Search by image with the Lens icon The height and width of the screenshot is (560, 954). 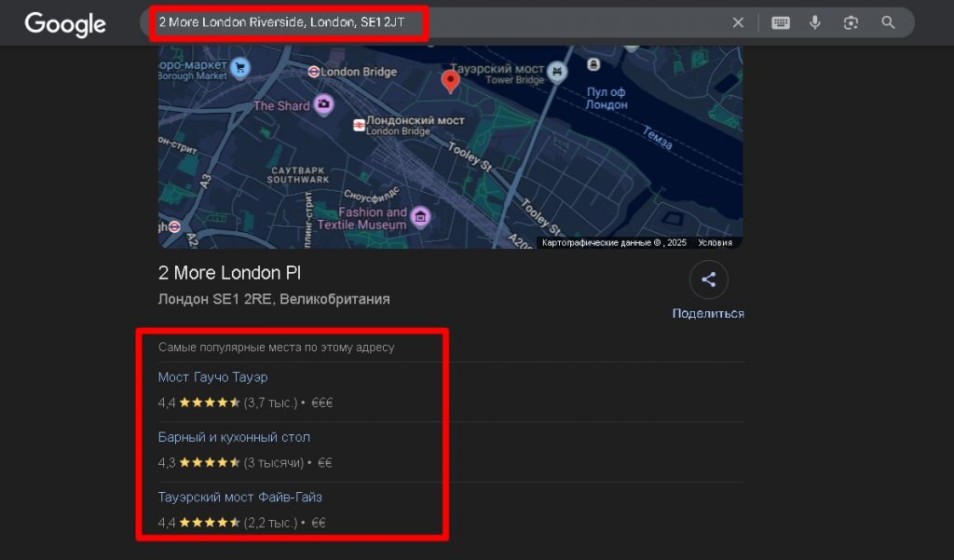click(x=851, y=22)
